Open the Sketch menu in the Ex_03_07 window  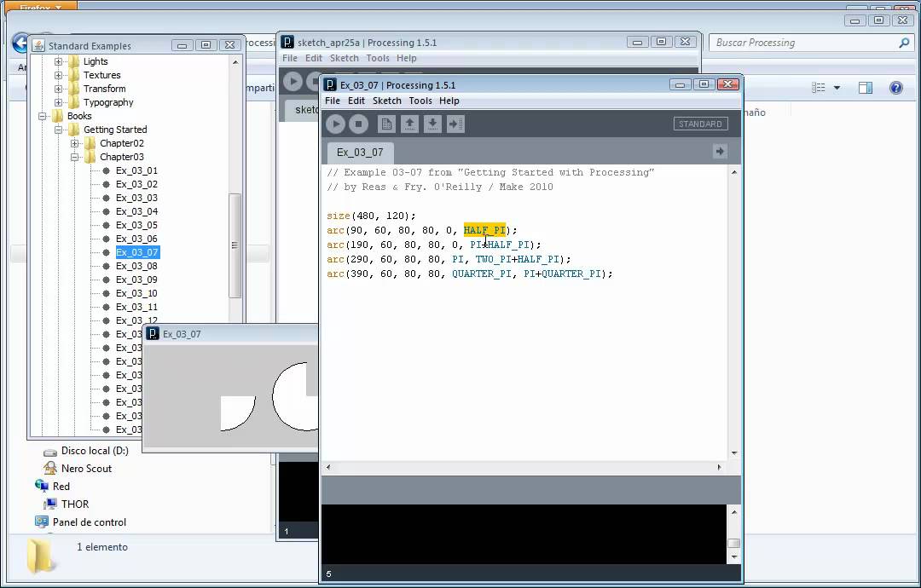pos(386,101)
